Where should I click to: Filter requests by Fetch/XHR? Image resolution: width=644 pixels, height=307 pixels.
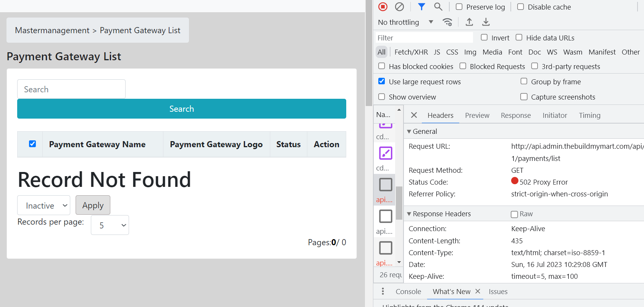(x=411, y=52)
